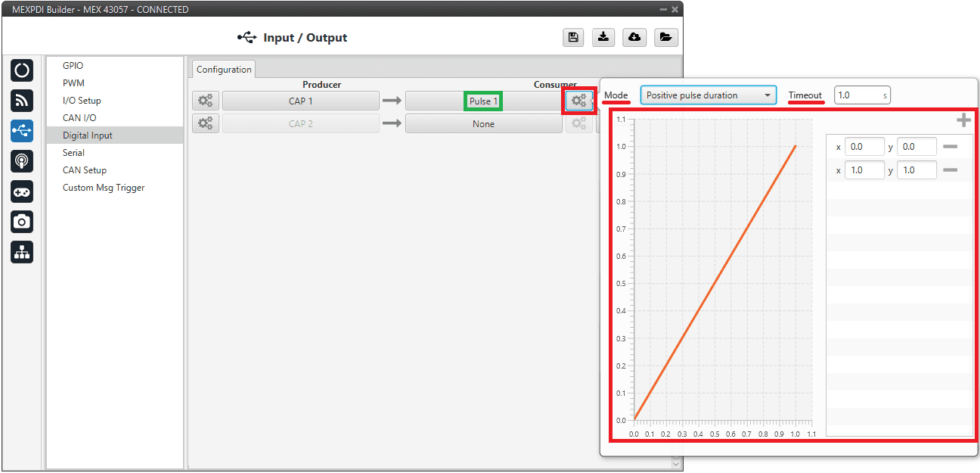This screenshot has height=473, width=980.
Task: Click the cloud upload icon
Action: point(634,38)
